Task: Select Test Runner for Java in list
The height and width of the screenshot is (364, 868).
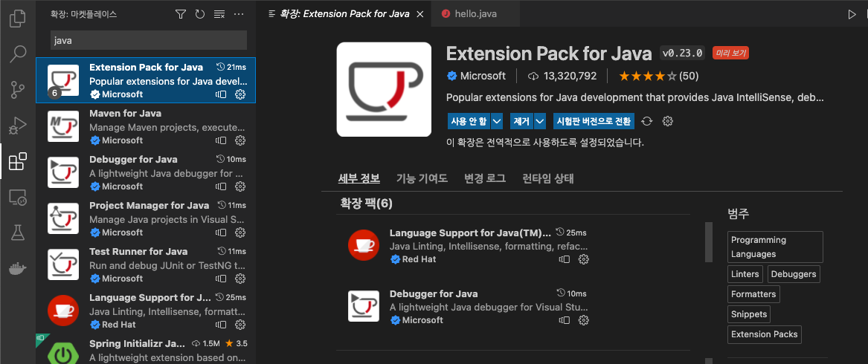Action: click(x=146, y=264)
